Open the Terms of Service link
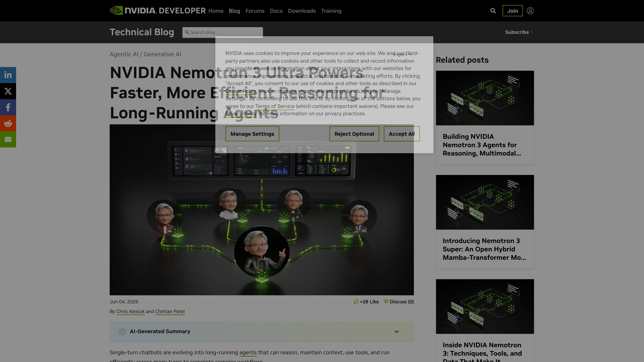Viewport: 644px width, 362px height. tap(275, 106)
